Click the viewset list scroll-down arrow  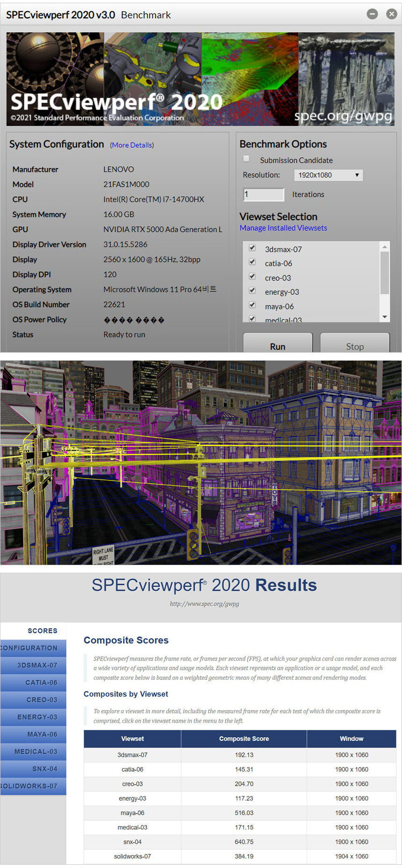point(385,317)
